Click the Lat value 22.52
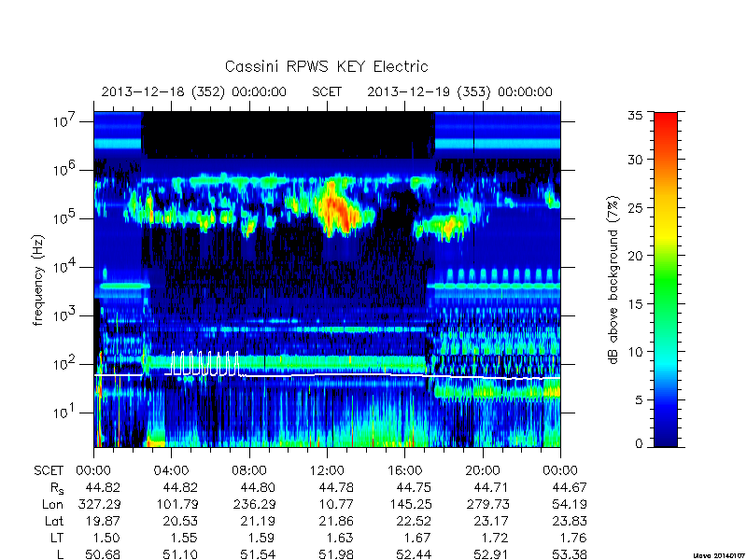 point(414,521)
